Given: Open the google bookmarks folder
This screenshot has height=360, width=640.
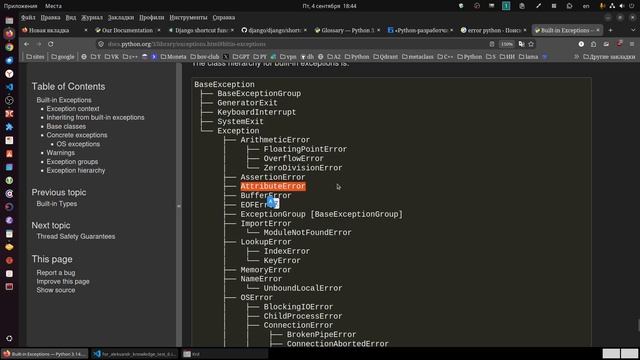Looking at the screenshot, I should click(63, 57).
